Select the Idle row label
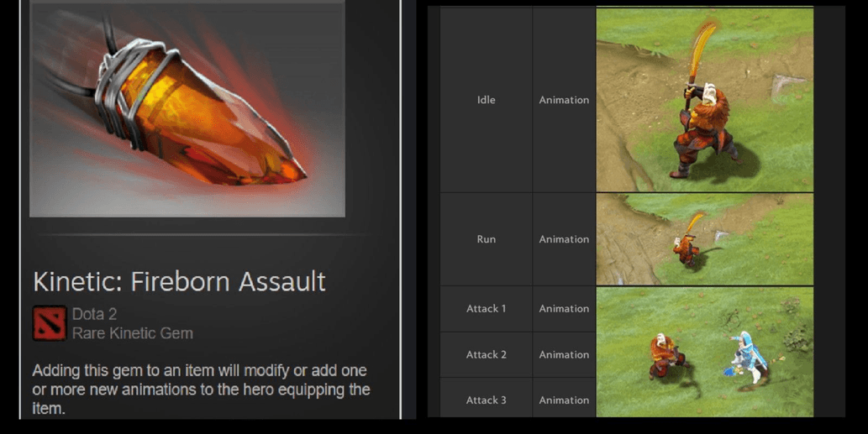This screenshot has height=434, width=868. click(486, 100)
